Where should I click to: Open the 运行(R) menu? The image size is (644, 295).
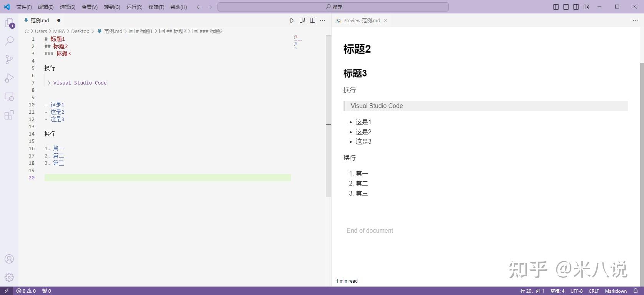134,7
